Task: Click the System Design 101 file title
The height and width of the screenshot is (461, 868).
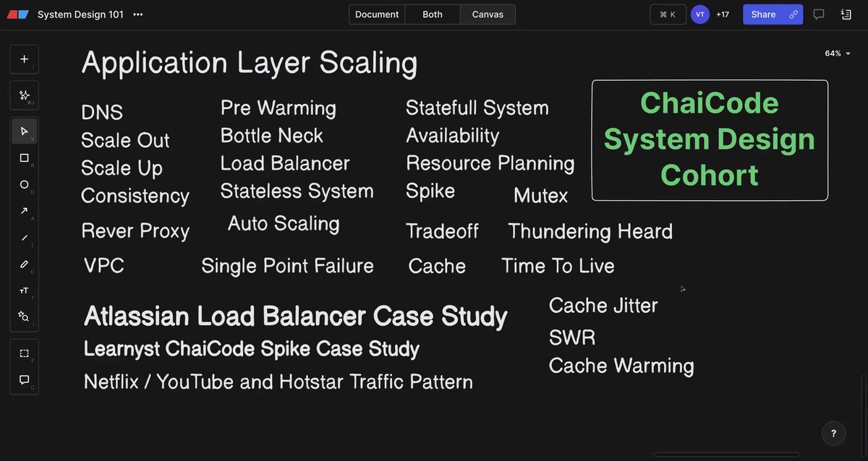Action: [x=80, y=14]
